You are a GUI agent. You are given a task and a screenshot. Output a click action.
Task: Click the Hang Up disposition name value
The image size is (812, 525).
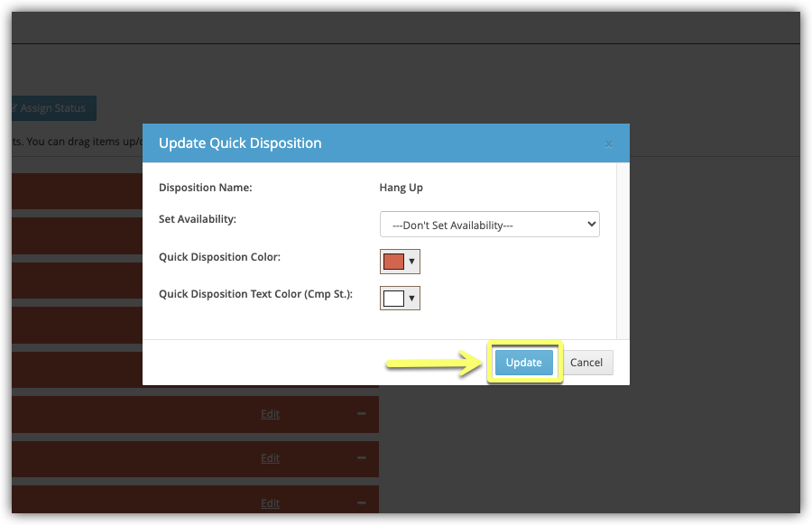[x=401, y=188]
